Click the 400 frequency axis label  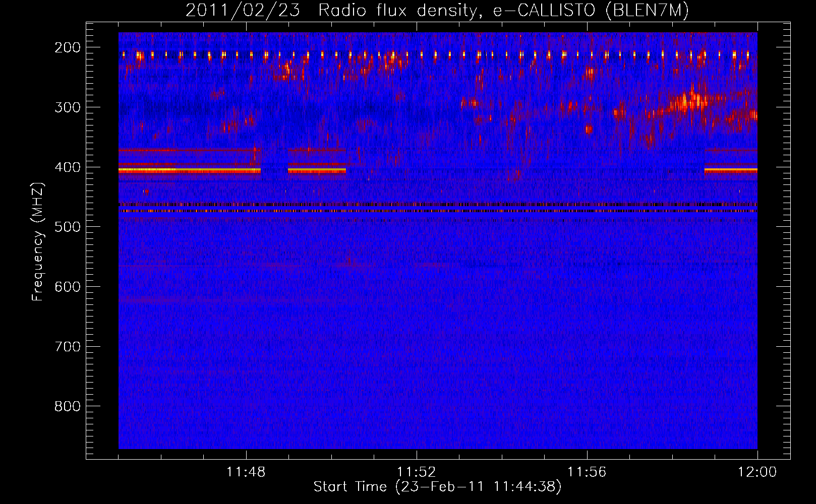point(68,167)
